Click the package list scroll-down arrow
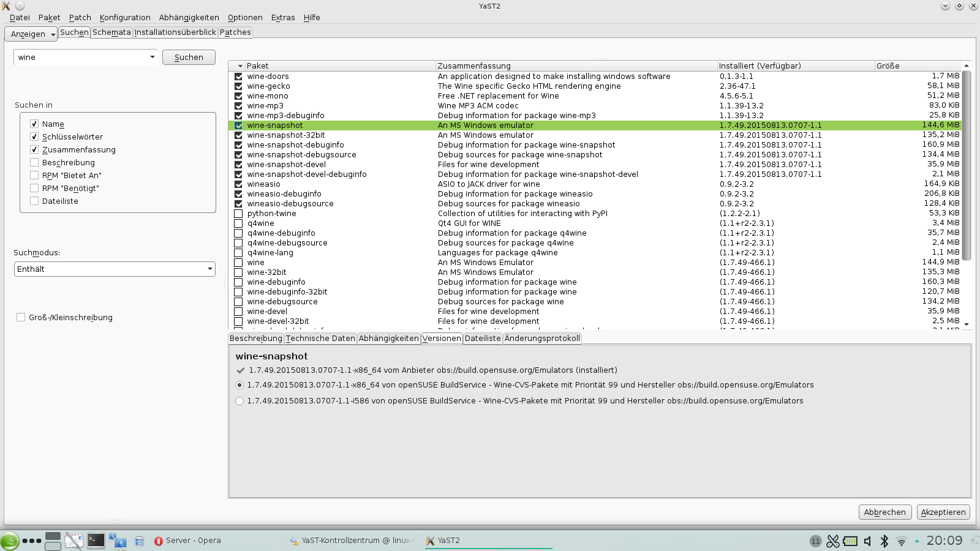The height and width of the screenshot is (551, 980). (x=967, y=324)
